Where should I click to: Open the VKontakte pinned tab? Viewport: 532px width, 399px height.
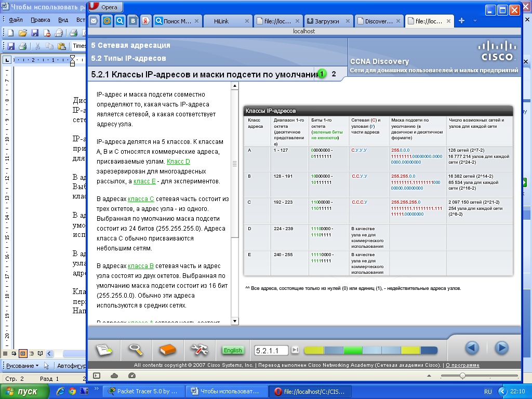coord(133,21)
